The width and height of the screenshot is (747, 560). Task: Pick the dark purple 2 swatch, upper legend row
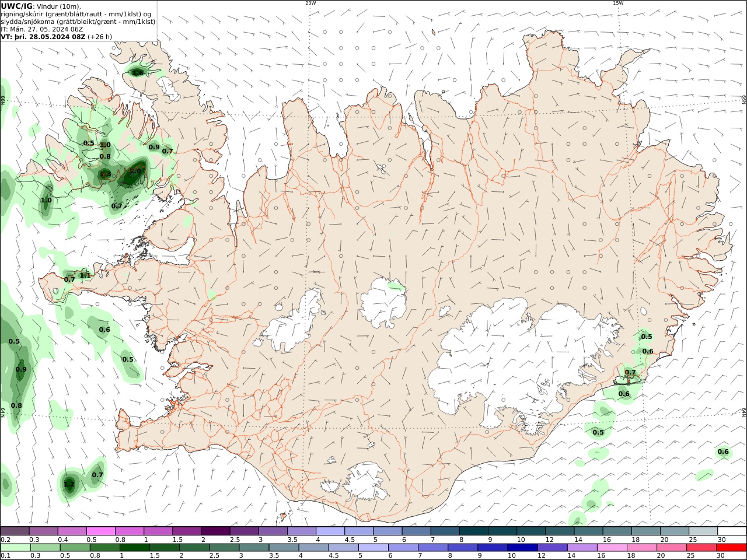pos(215,531)
